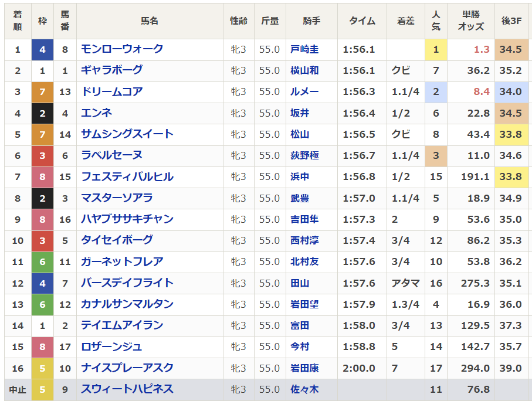This screenshot has width=532, height=401.
Task: Open jockey link 荻野極
Action: (304, 155)
